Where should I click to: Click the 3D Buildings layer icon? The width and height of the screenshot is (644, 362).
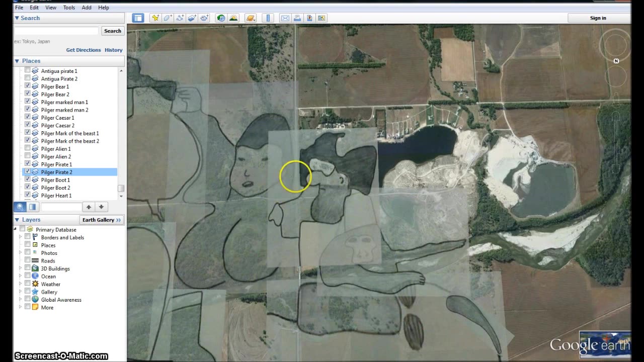pos(35,268)
